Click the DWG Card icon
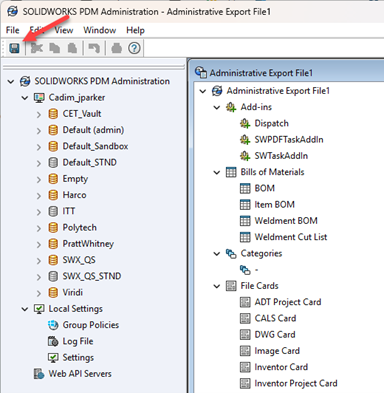This screenshot has width=384, height=393. tap(245, 334)
